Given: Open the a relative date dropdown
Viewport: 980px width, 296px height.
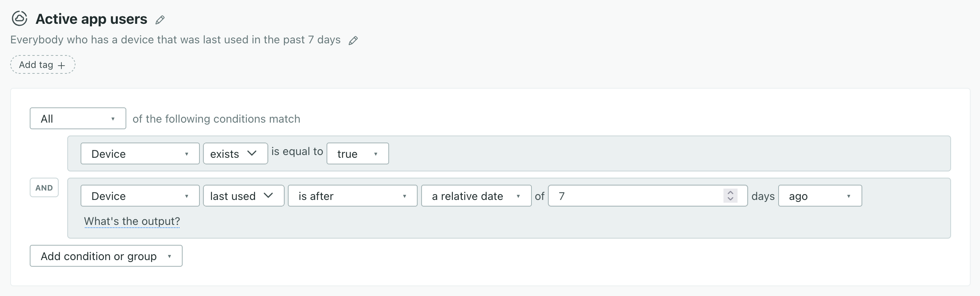Looking at the screenshot, I should (476, 196).
